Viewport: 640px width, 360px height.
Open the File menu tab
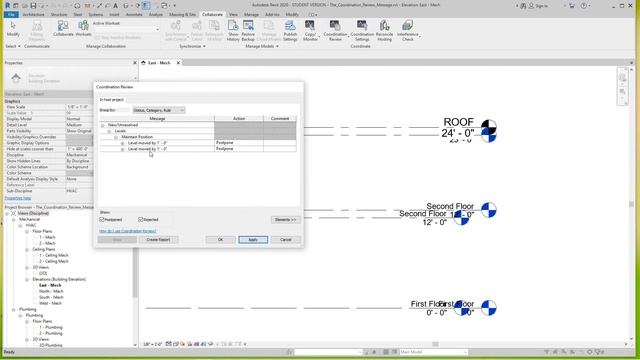click(x=11, y=15)
